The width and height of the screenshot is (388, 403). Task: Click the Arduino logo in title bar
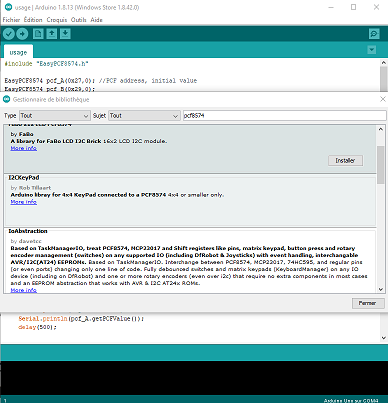point(8,7)
